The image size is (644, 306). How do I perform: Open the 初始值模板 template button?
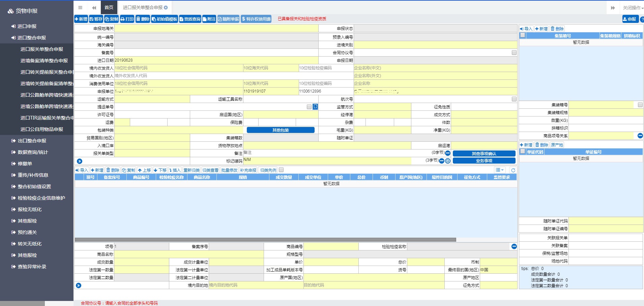coord(165,19)
